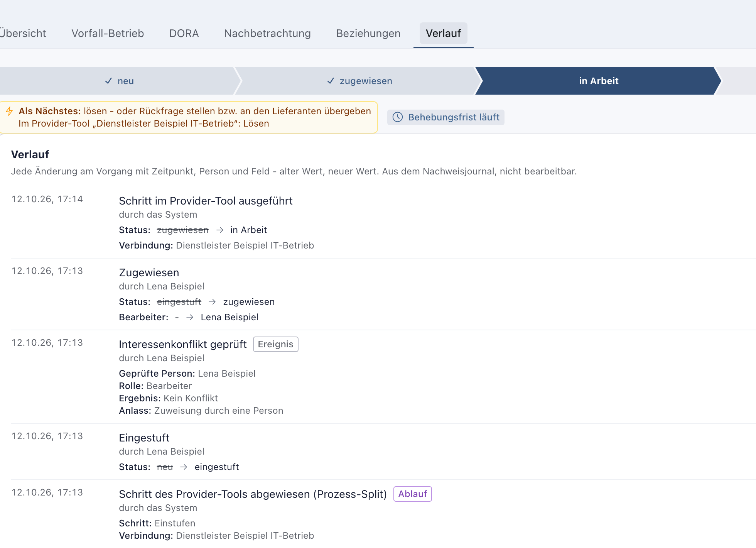756x548 pixels.
Task: Click the 'Eingestuft' entry title
Action: (144, 438)
